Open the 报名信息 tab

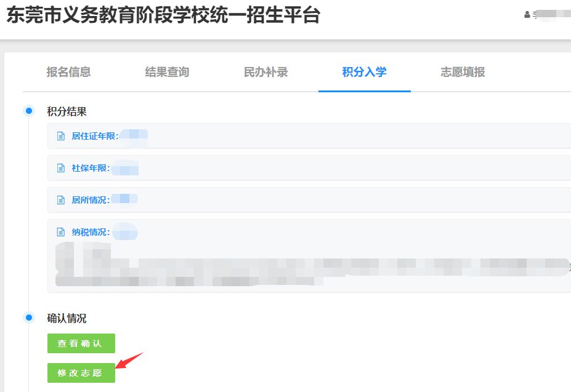[x=68, y=72]
